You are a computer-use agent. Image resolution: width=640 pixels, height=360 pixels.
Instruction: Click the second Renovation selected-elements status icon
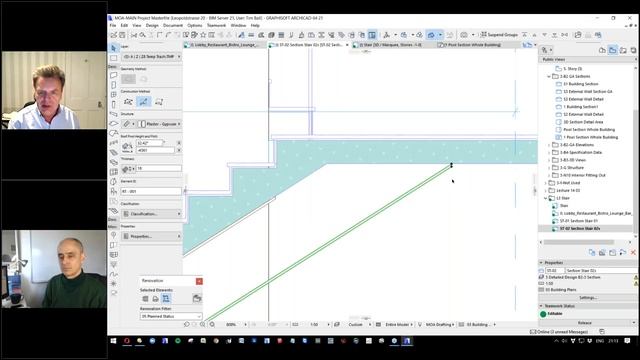pyautogui.click(x=156, y=299)
